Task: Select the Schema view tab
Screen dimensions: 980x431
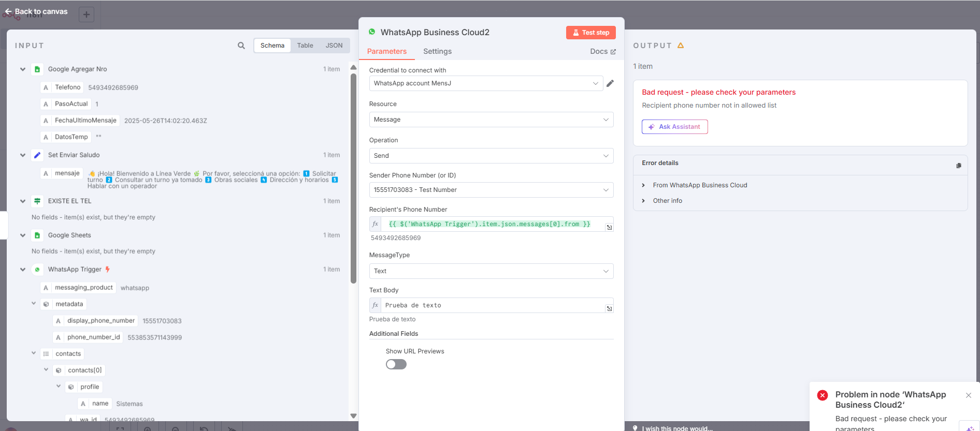Action: tap(272, 46)
